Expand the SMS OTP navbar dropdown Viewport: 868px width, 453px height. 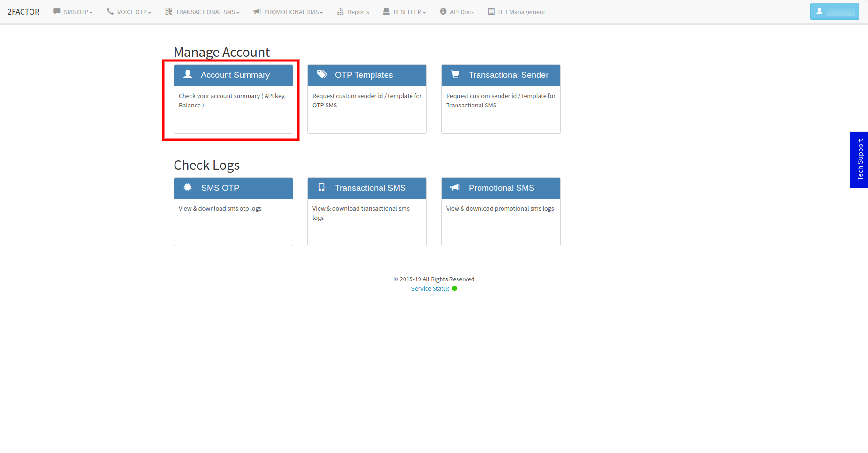(73, 12)
